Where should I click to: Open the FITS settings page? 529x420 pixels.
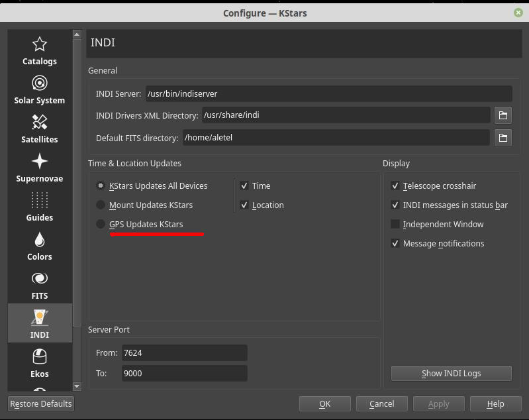point(40,286)
